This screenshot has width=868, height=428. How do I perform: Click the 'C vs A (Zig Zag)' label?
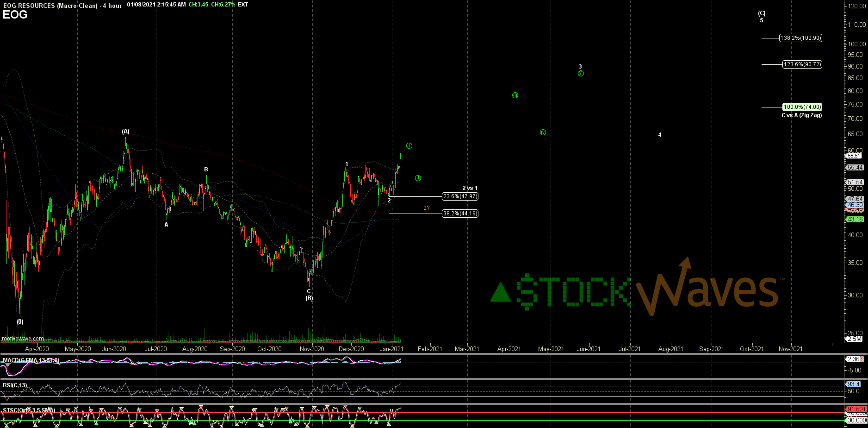[x=802, y=115]
